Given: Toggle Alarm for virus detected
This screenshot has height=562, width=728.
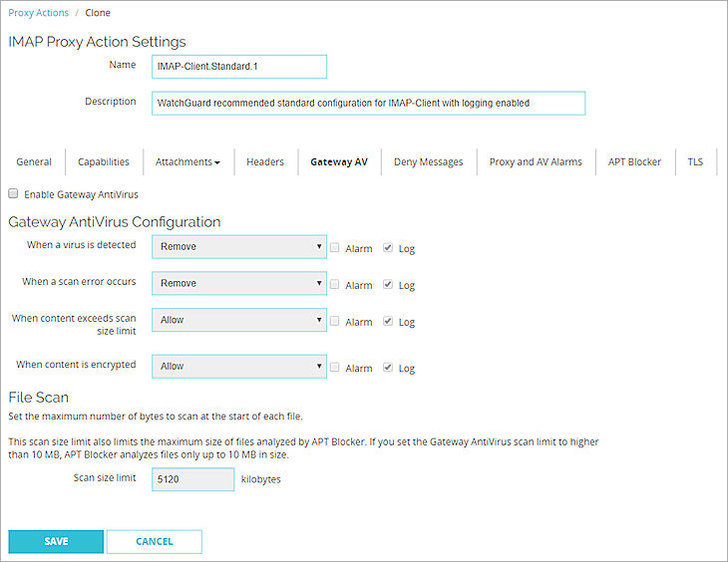Looking at the screenshot, I should pyautogui.click(x=335, y=247).
